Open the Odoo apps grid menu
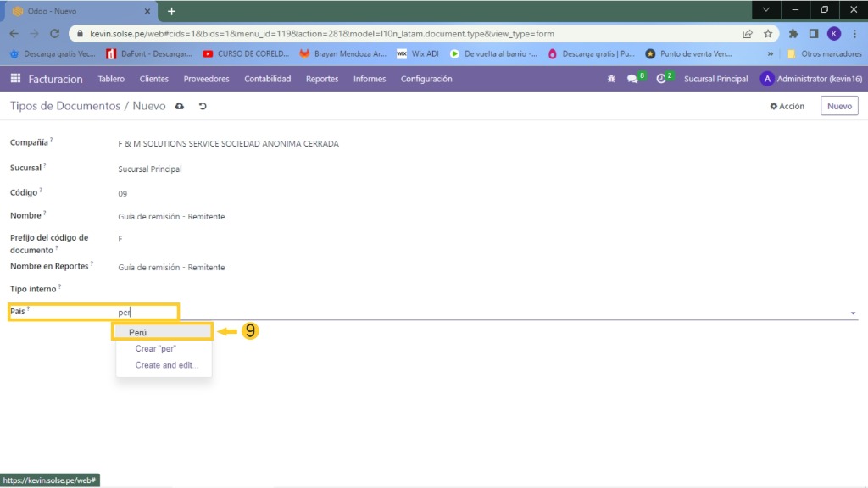The width and height of the screenshot is (868, 488). pyautogui.click(x=15, y=79)
